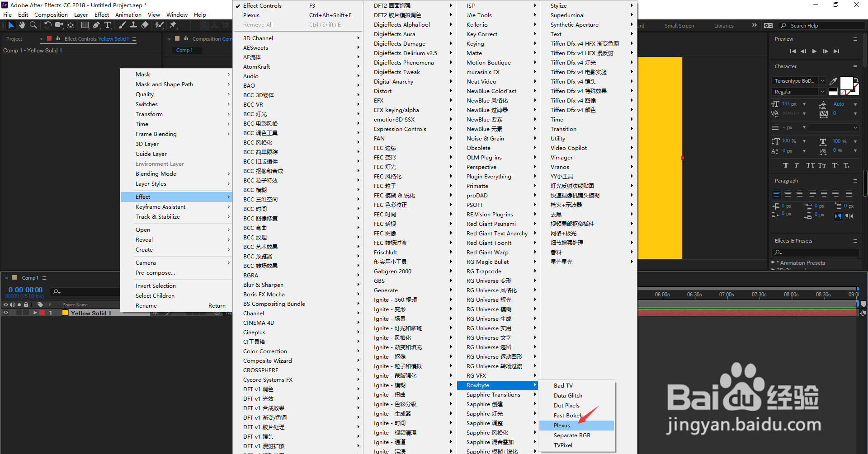Open Keyframe Assistant submenu
Screen dimensions: 868x454
point(176,206)
